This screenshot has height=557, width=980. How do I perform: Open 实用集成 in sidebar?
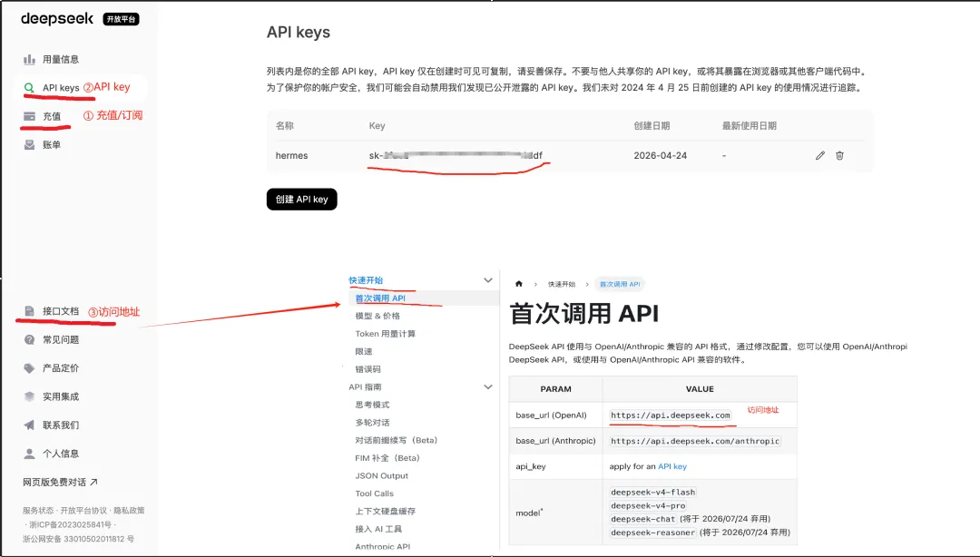point(61,396)
